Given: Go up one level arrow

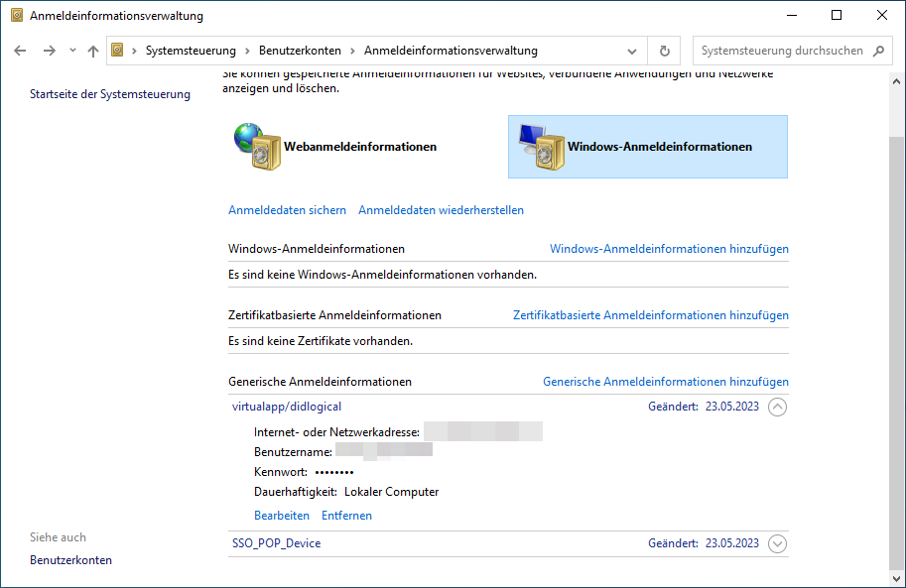Looking at the screenshot, I should [93, 51].
